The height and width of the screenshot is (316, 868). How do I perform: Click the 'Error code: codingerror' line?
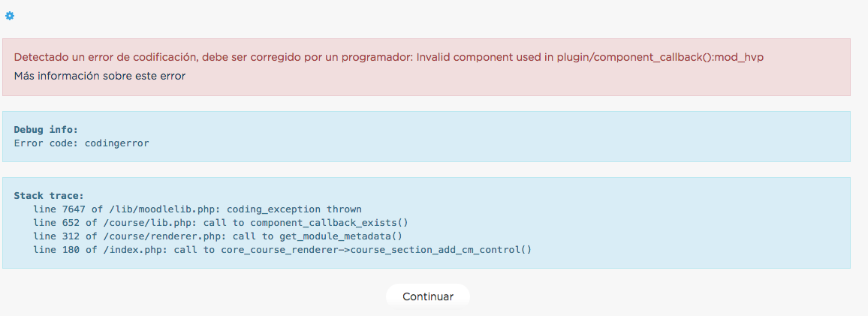(x=81, y=143)
